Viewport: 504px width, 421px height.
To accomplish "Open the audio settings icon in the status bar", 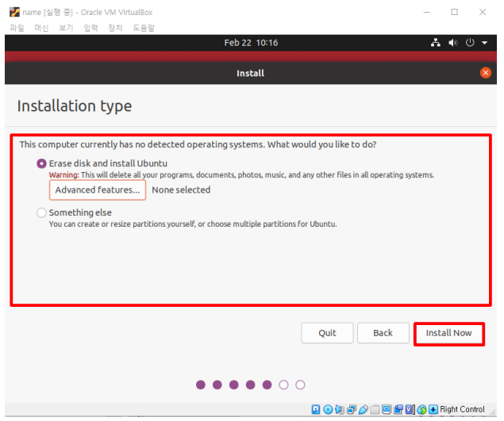I will tap(340, 409).
